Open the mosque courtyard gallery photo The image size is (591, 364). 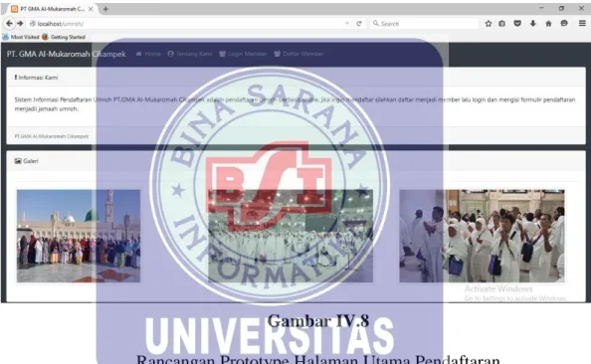pyautogui.click(x=79, y=236)
